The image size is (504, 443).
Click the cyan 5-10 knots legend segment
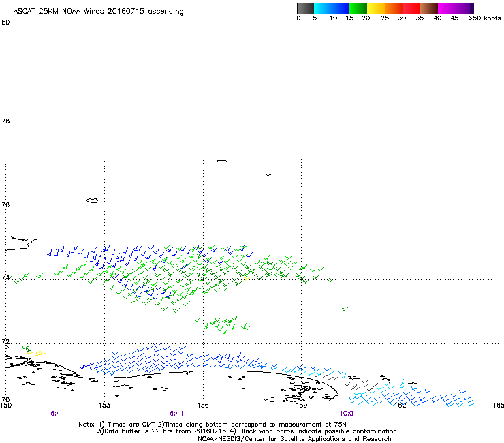(323, 8)
